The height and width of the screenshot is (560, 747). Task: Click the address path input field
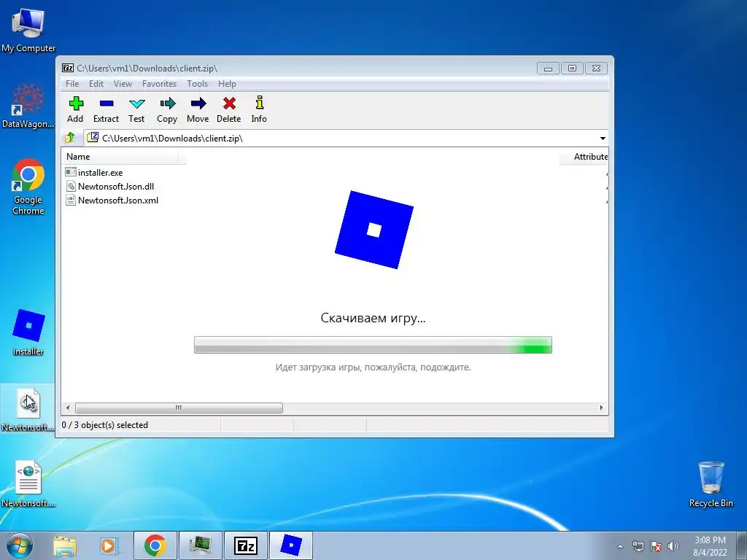(347, 139)
